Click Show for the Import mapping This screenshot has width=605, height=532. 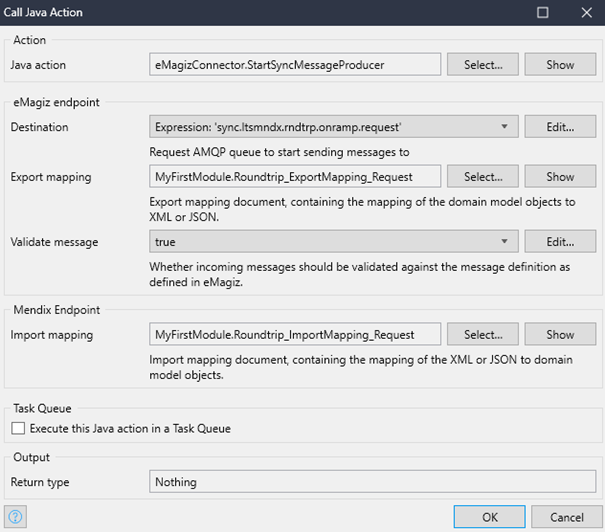point(560,334)
